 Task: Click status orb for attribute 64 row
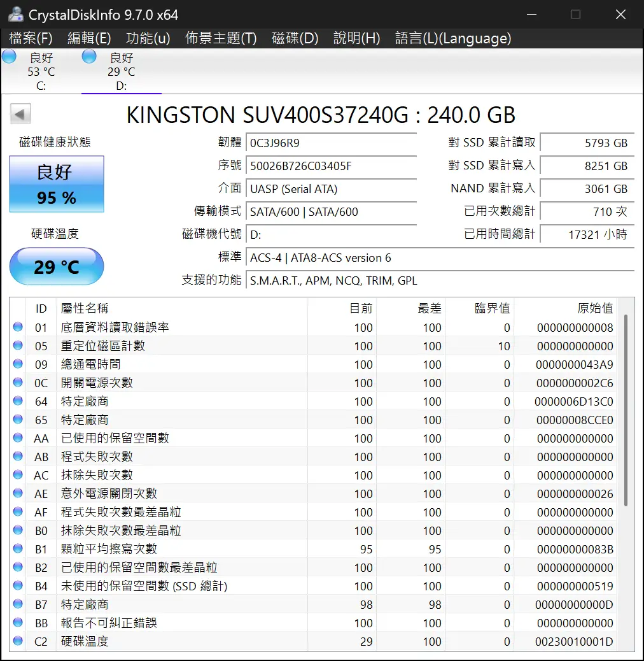18,401
